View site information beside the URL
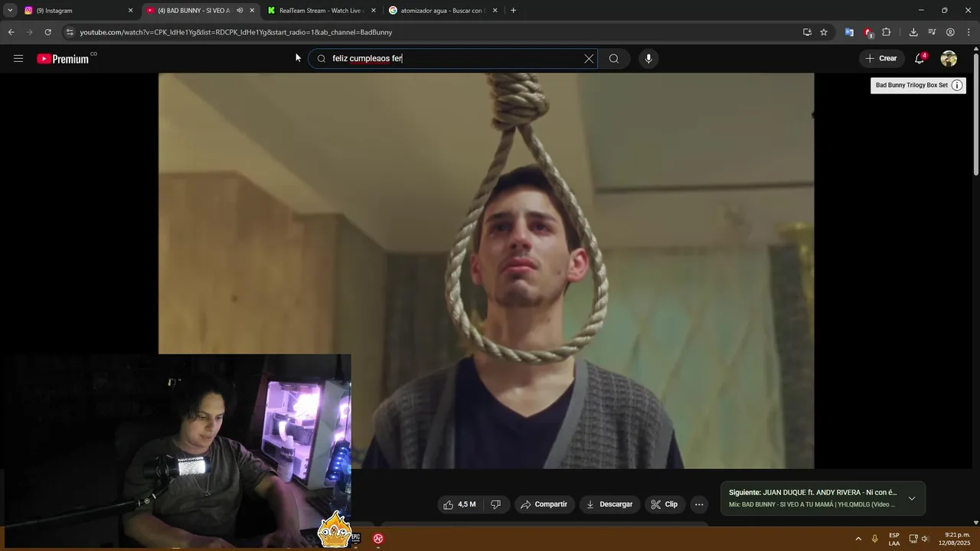Screen dimensions: 980x551 pos(70,32)
